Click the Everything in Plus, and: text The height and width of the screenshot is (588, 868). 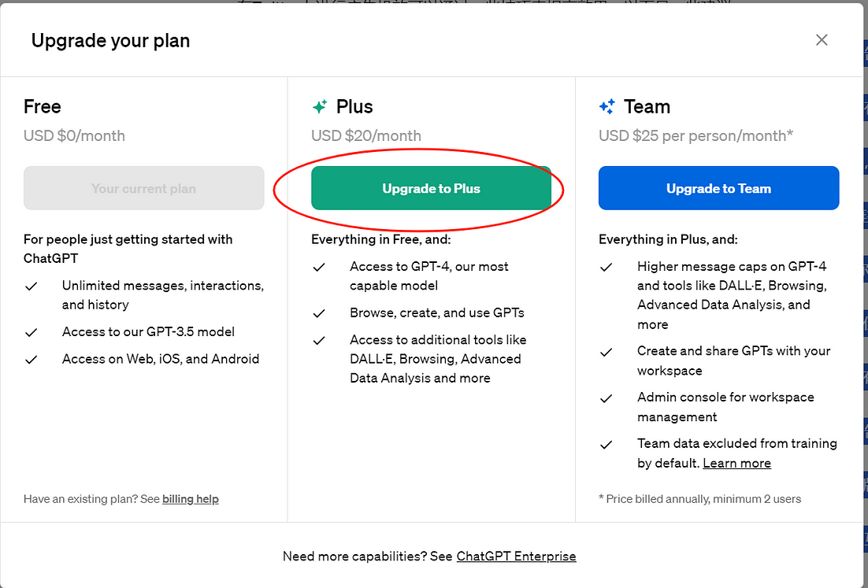pyautogui.click(x=668, y=239)
